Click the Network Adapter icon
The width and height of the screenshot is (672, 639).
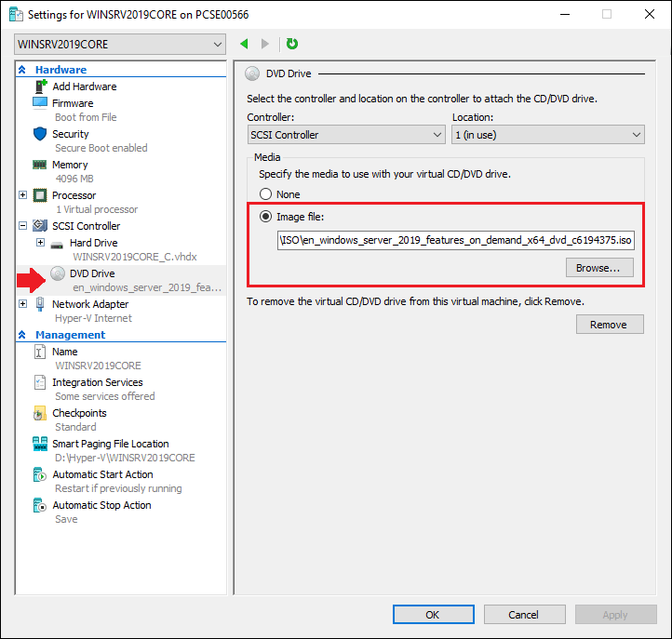(40, 304)
